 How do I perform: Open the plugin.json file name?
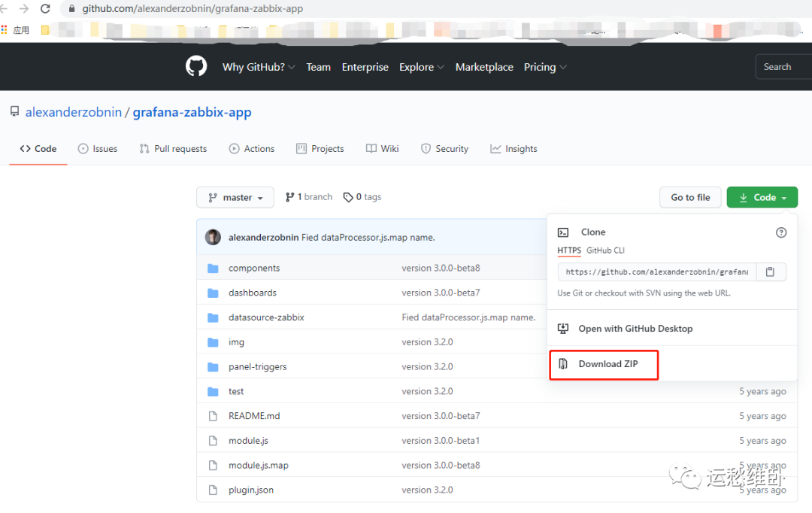click(x=251, y=490)
